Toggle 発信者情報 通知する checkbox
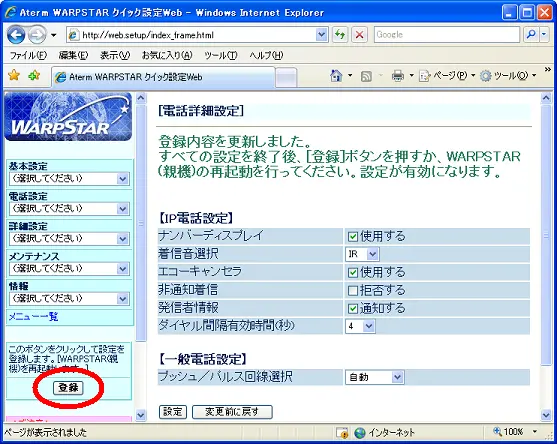This screenshot has height=444, width=557. tap(353, 309)
